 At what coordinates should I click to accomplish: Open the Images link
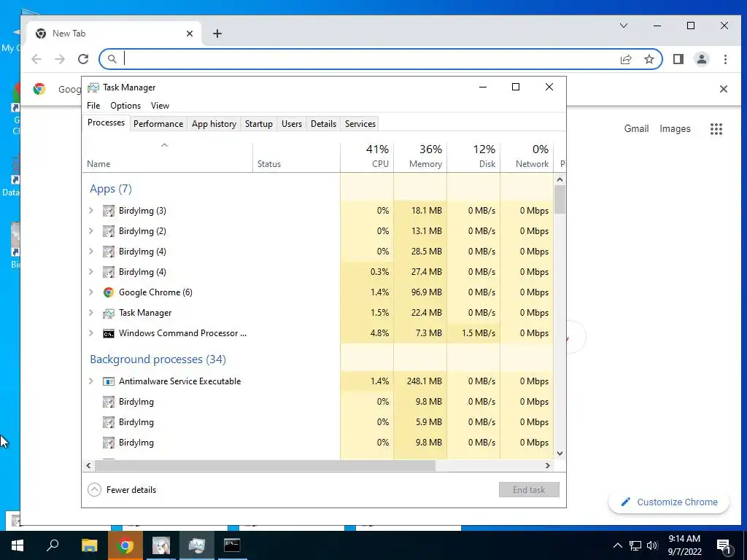pyautogui.click(x=675, y=129)
